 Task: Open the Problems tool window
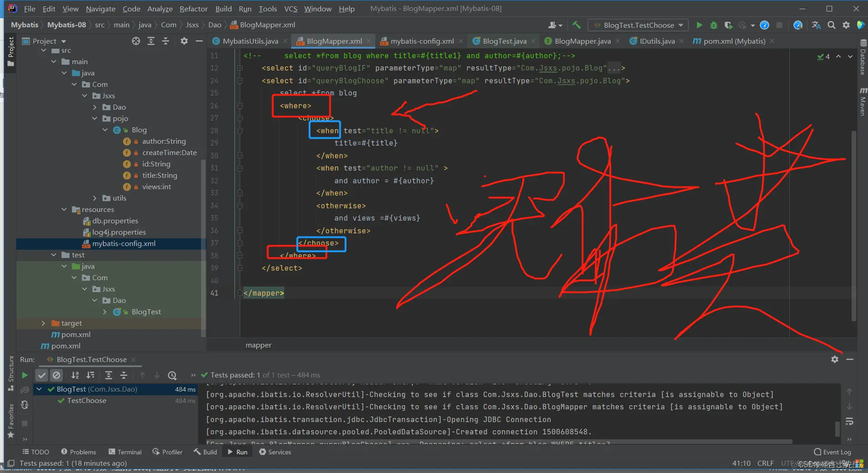pos(79,452)
